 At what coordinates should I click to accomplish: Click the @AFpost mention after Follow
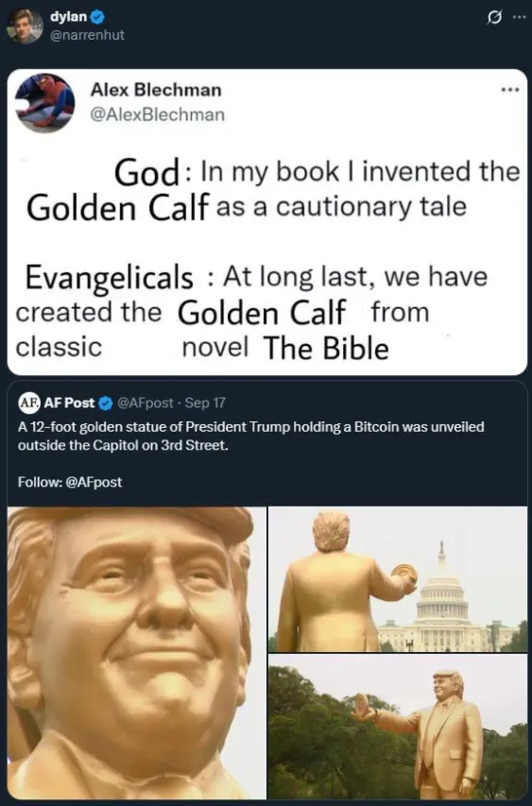coord(94,482)
